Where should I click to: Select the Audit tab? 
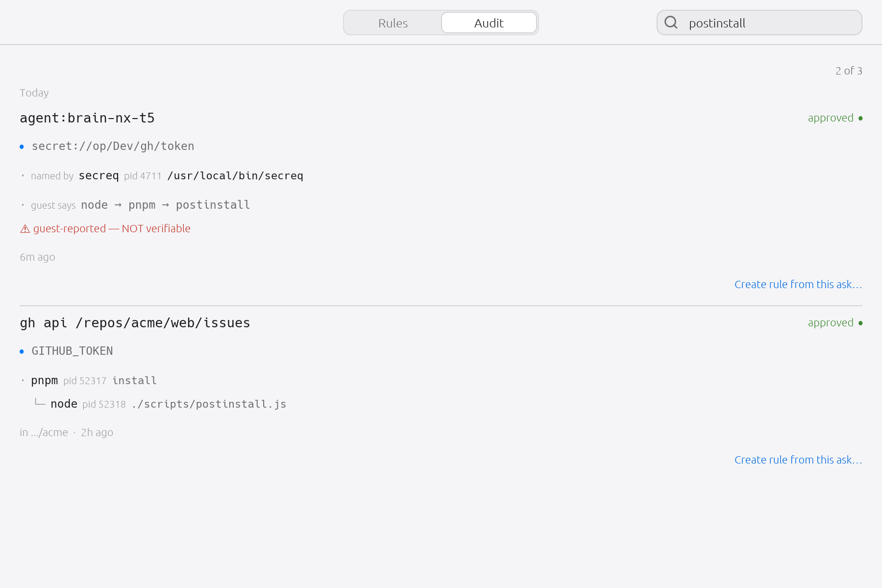tap(489, 23)
